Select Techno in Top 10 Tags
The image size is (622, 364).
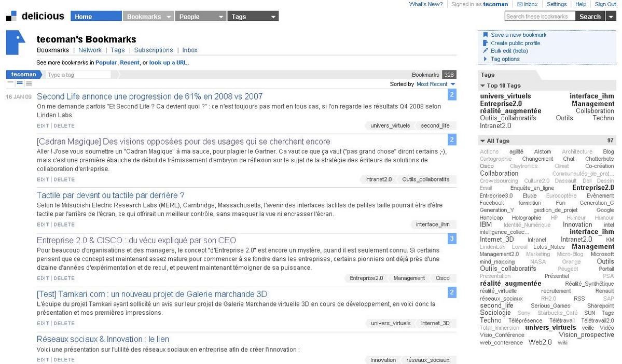[603, 118]
